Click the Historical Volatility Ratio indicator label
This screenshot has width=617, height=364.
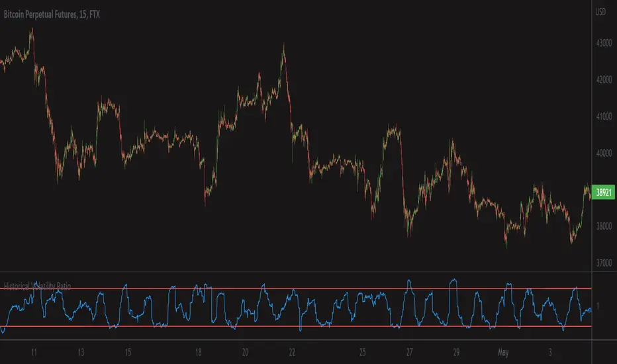(x=37, y=286)
